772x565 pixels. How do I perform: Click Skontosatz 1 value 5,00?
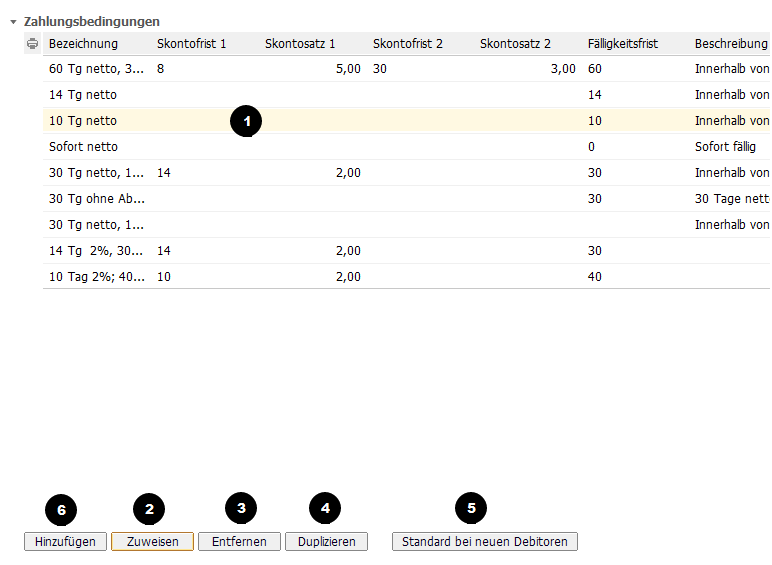[348, 69]
